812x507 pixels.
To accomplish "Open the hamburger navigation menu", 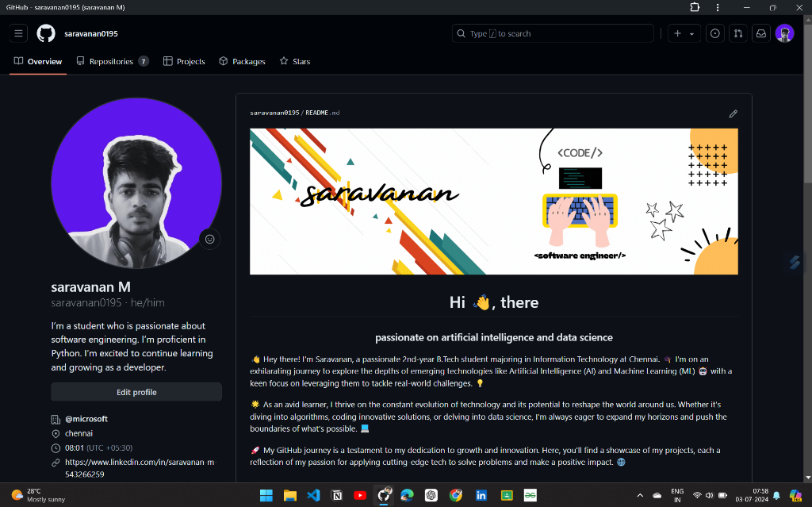I will (19, 33).
